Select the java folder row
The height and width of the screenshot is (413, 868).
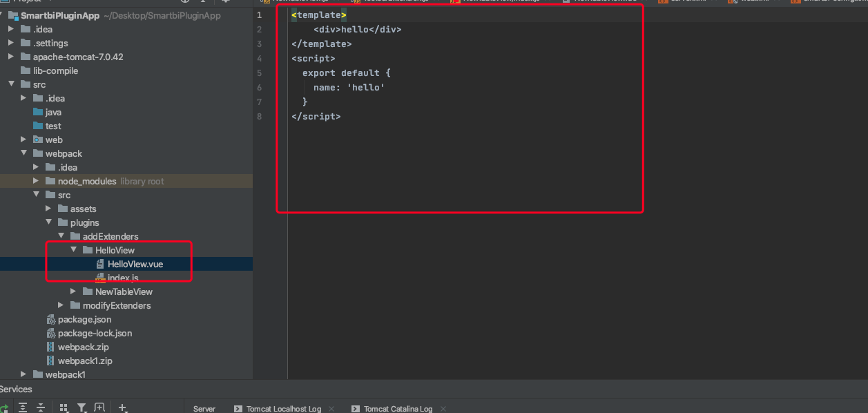[x=126, y=112]
